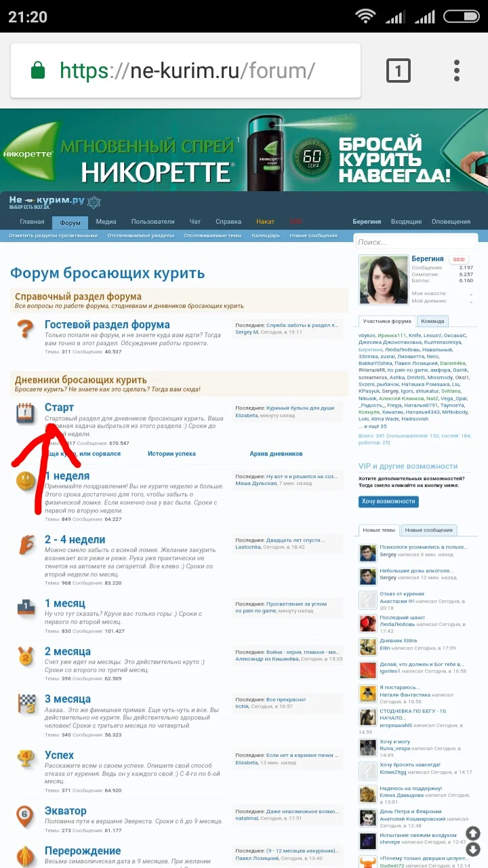
Task: Switch to the Новые сообщения sidebar tab
Action: 429,530
